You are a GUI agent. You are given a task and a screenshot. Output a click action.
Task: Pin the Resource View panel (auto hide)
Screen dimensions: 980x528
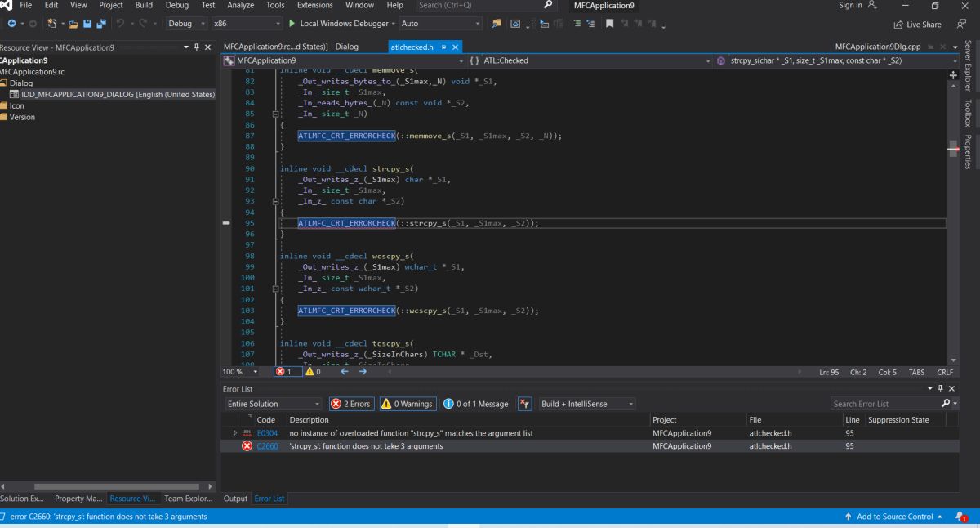pyautogui.click(x=197, y=47)
